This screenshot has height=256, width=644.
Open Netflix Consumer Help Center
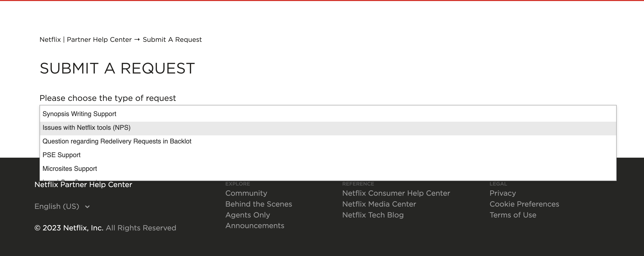pyautogui.click(x=396, y=193)
